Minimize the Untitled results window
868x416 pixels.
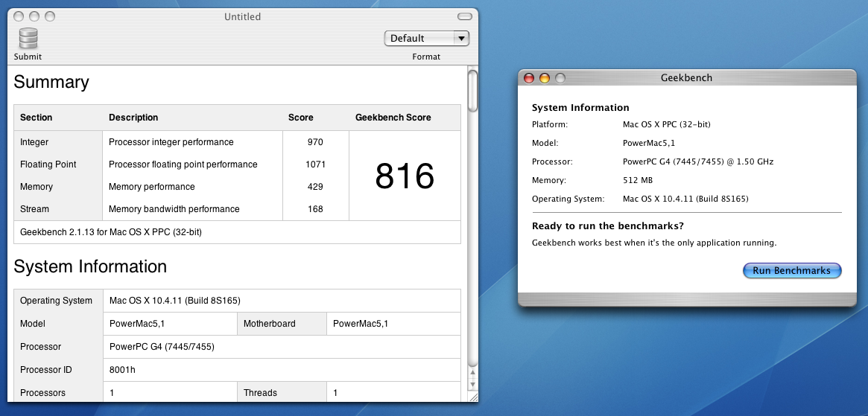pyautogui.click(x=34, y=16)
